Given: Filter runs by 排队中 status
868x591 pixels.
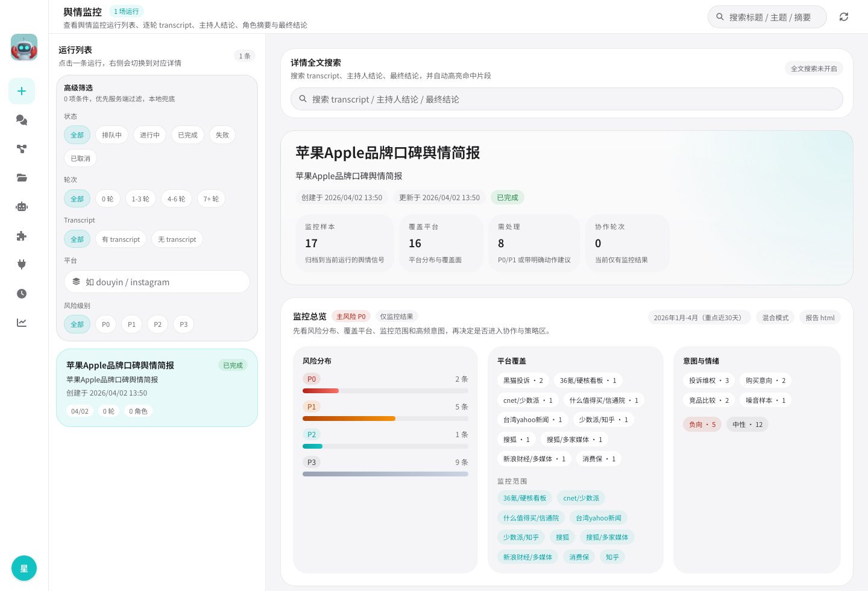Looking at the screenshot, I should point(112,135).
